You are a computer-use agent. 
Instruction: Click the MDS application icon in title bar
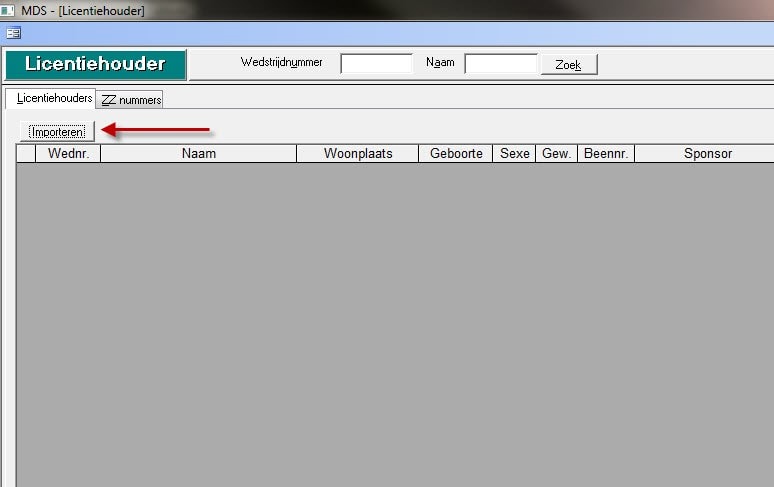pyautogui.click(x=10, y=10)
